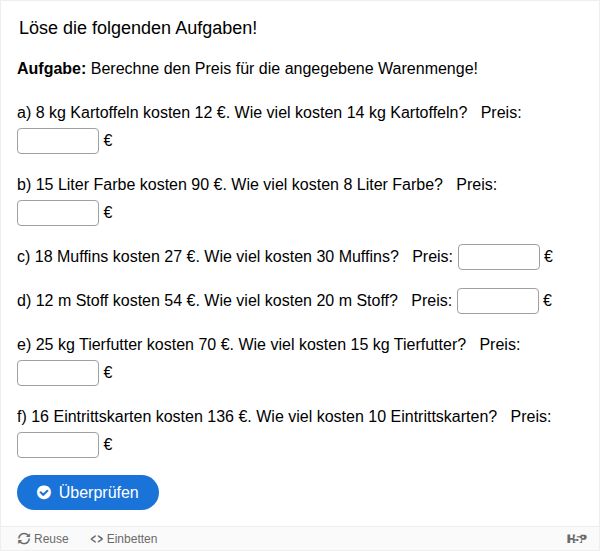Click the Einbetten angle brackets icon
Image resolution: width=600 pixels, height=551 pixels.
point(96,539)
